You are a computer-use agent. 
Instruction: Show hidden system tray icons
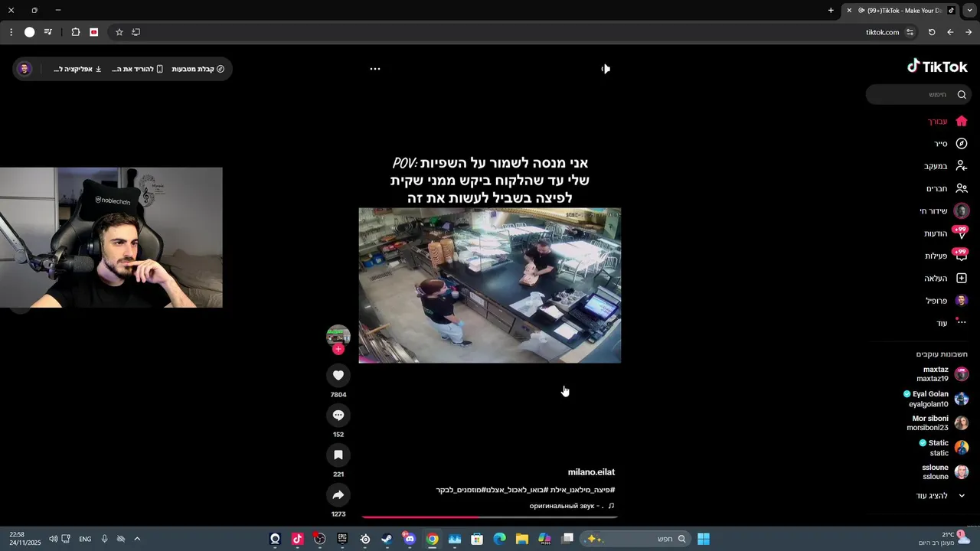point(137,539)
